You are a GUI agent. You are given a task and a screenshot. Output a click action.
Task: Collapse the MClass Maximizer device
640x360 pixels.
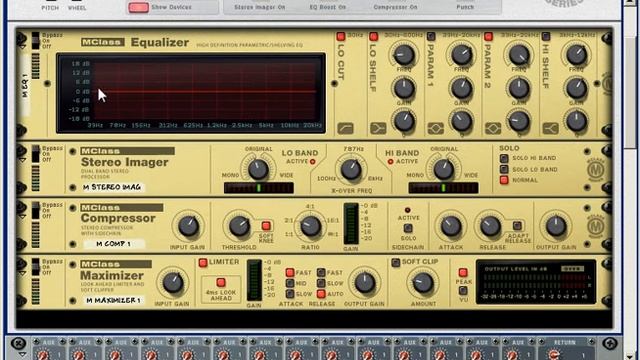[x=22, y=273]
